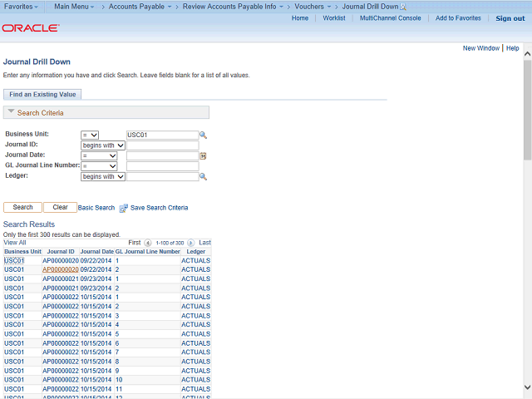The height and width of the screenshot is (399, 532).
Task: Open AP00000020 line 2 journal link
Action: pyautogui.click(x=61, y=269)
